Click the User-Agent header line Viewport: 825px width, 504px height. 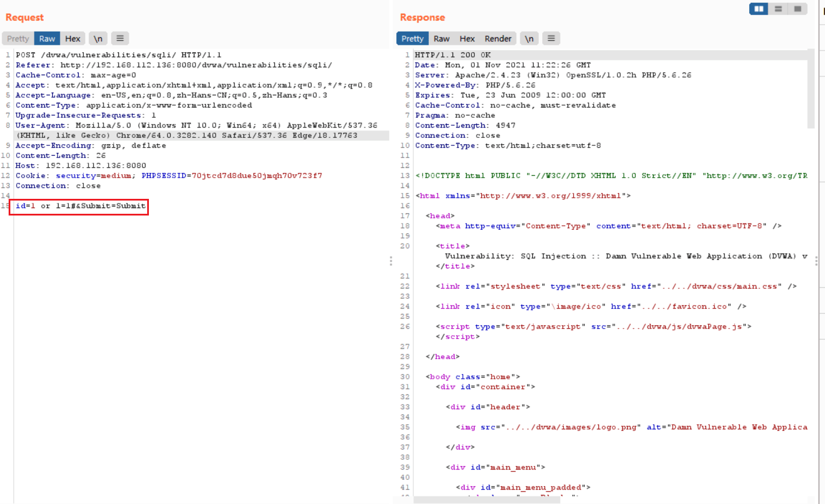tap(197, 130)
